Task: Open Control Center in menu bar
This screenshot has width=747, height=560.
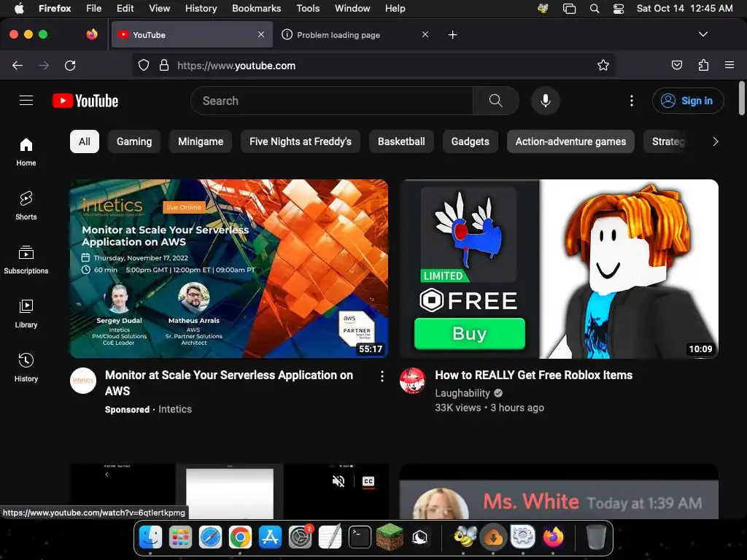Action: [x=619, y=8]
